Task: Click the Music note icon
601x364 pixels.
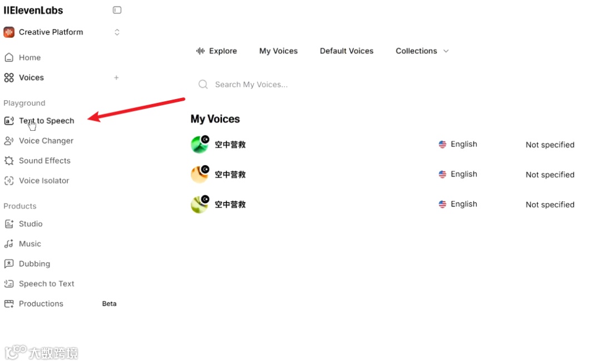Action: tap(9, 244)
